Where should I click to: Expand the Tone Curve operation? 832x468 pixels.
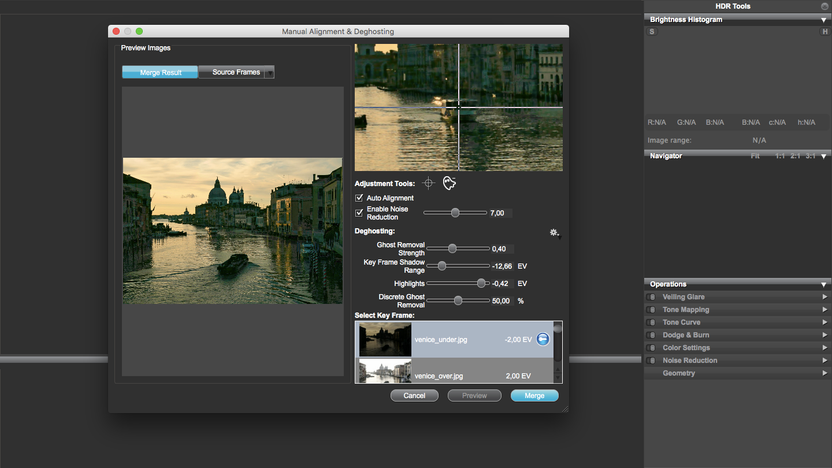click(825, 323)
